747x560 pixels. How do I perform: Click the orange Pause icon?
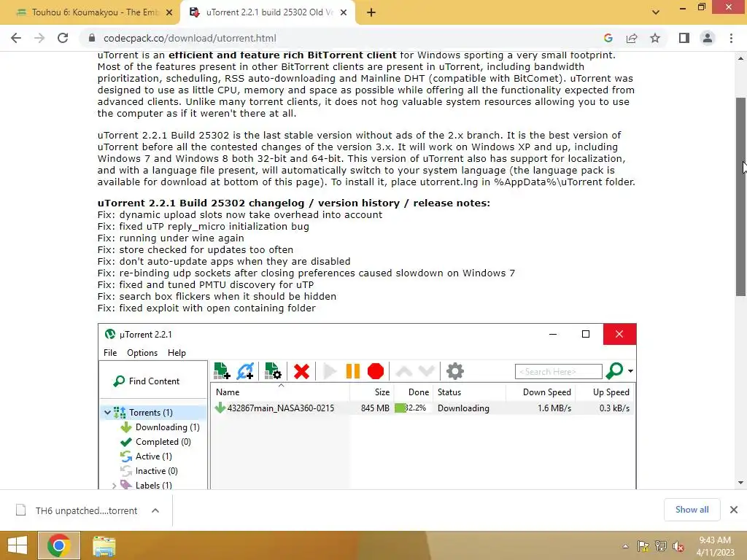point(352,371)
